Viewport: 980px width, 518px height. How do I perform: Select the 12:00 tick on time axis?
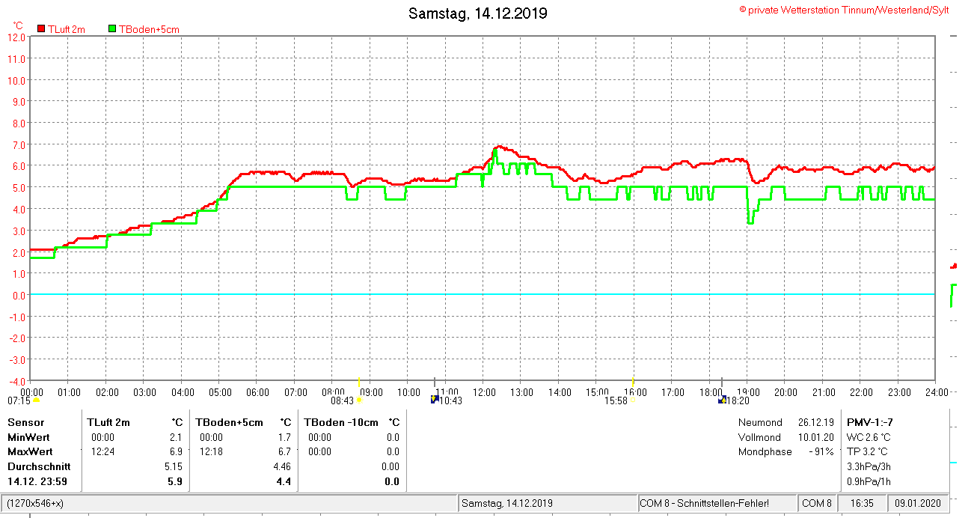tap(483, 391)
